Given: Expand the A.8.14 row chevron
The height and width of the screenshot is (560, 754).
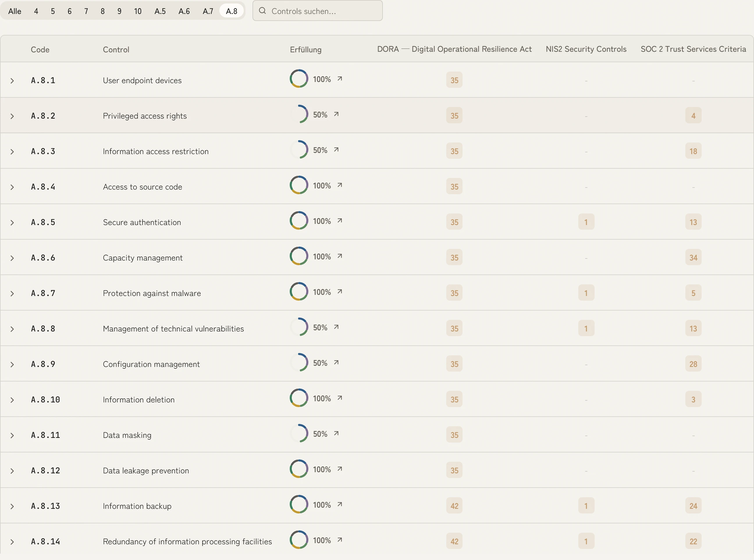Looking at the screenshot, I should (x=12, y=542).
